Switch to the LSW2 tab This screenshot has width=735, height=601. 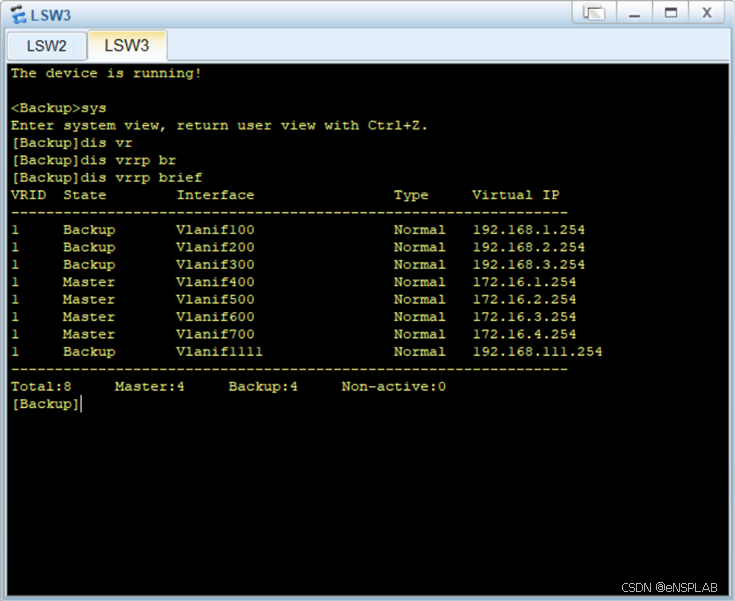point(46,46)
